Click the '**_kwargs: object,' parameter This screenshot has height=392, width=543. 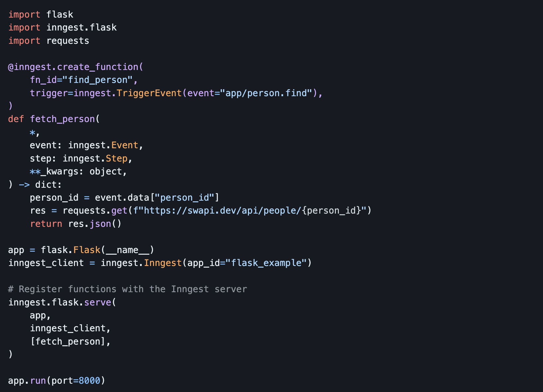[x=78, y=171]
